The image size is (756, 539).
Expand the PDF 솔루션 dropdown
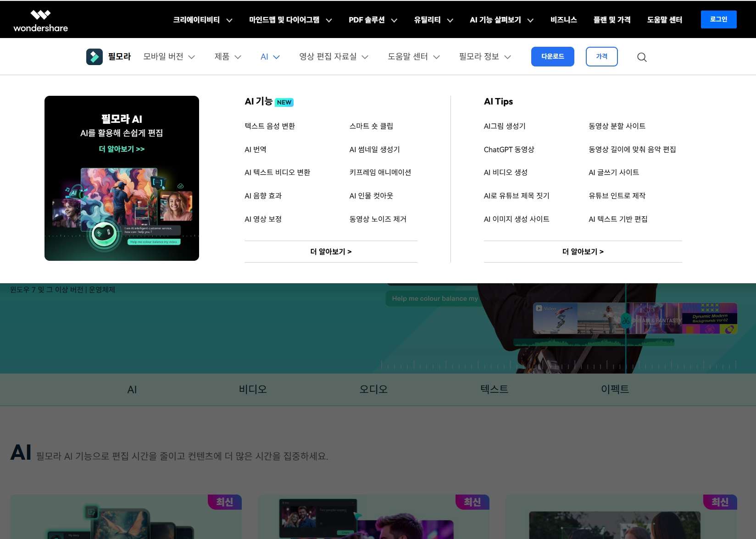click(x=373, y=20)
